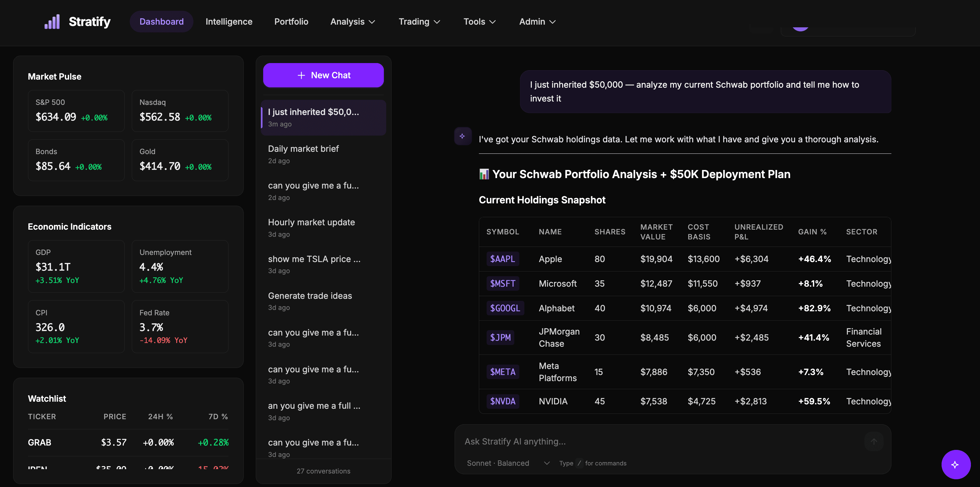Click the Economic Indicators panel heading

pyautogui.click(x=70, y=227)
